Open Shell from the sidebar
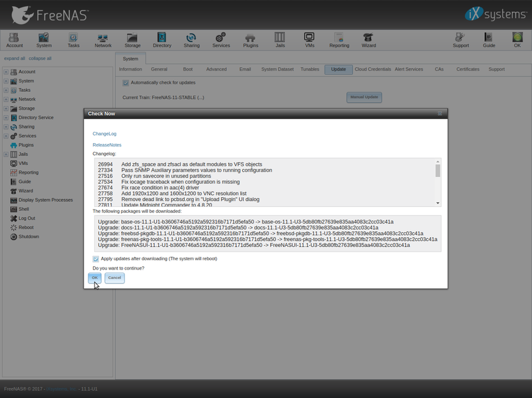Image resolution: width=532 pixels, height=398 pixels. pyautogui.click(x=23, y=209)
